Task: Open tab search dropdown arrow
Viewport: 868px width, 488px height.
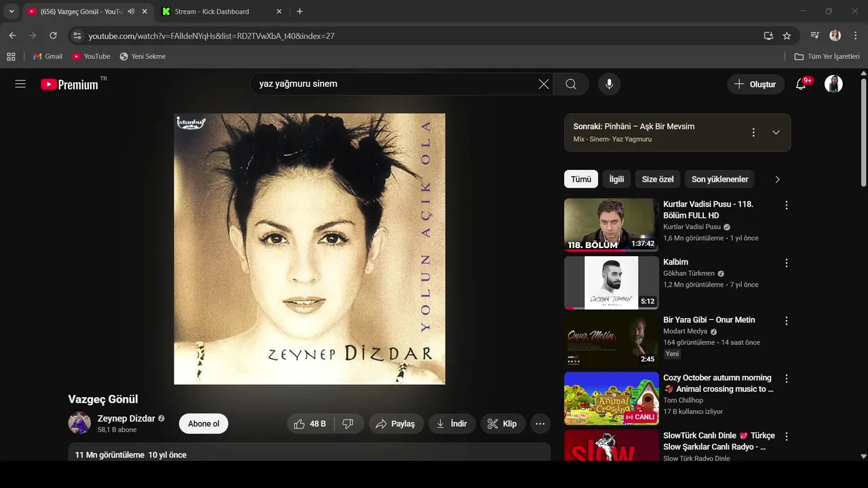Action: pyautogui.click(x=12, y=12)
